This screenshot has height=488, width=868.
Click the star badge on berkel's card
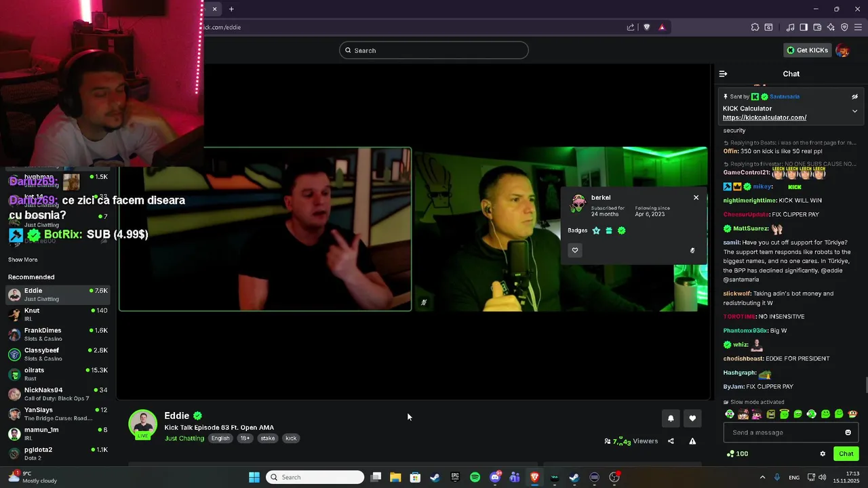(596, 230)
